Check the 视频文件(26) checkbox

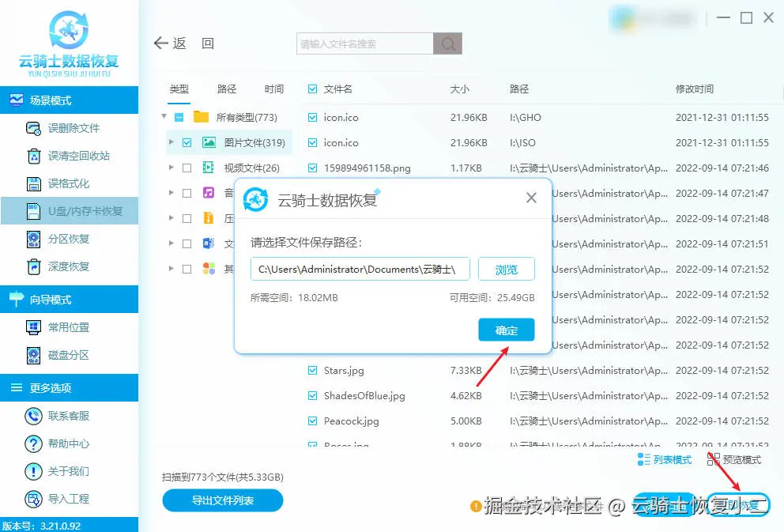pos(187,168)
